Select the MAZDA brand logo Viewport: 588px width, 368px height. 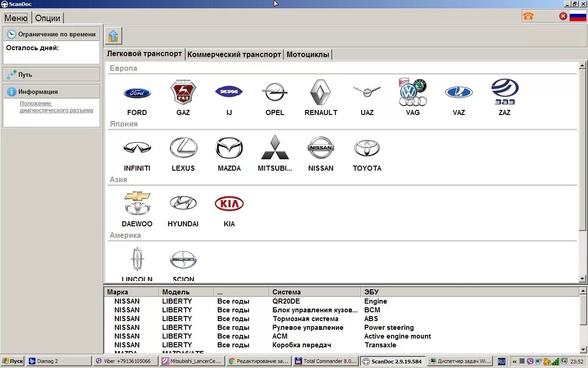click(229, 148)
